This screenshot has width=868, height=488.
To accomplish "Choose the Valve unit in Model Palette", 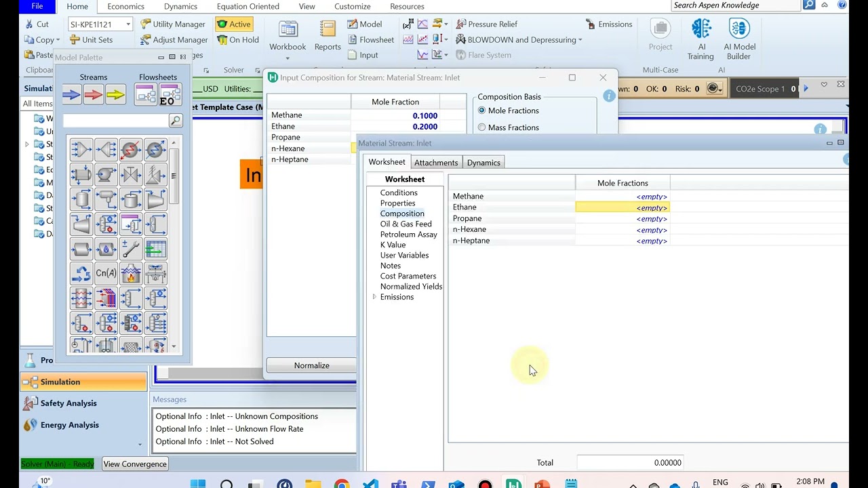I will (130, 175).
